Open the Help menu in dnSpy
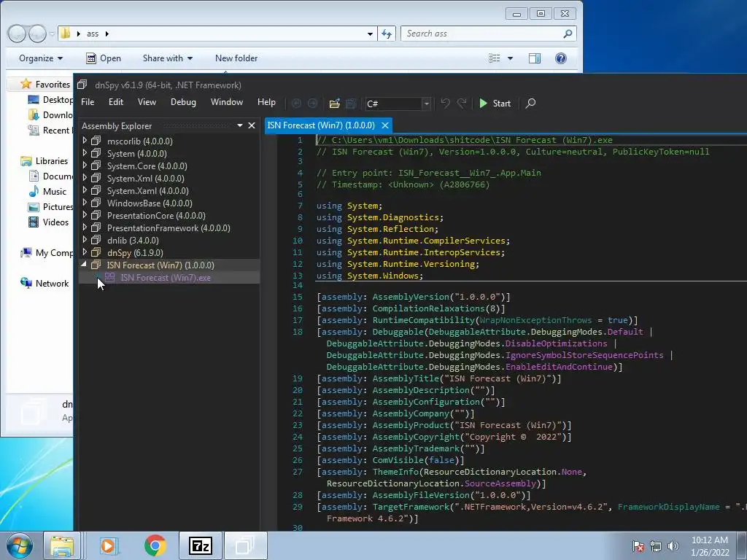 (266, 102)
